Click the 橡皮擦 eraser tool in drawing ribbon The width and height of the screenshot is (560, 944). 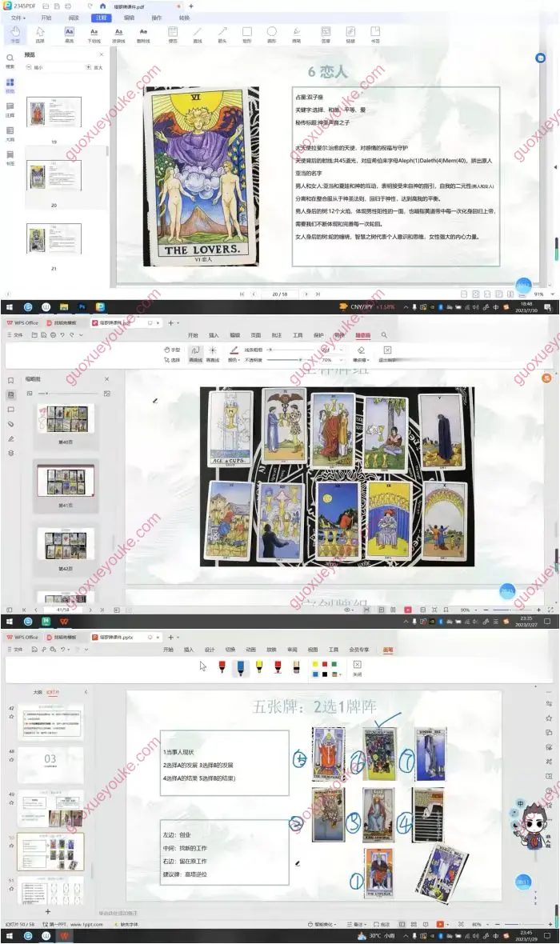[361, 350]
